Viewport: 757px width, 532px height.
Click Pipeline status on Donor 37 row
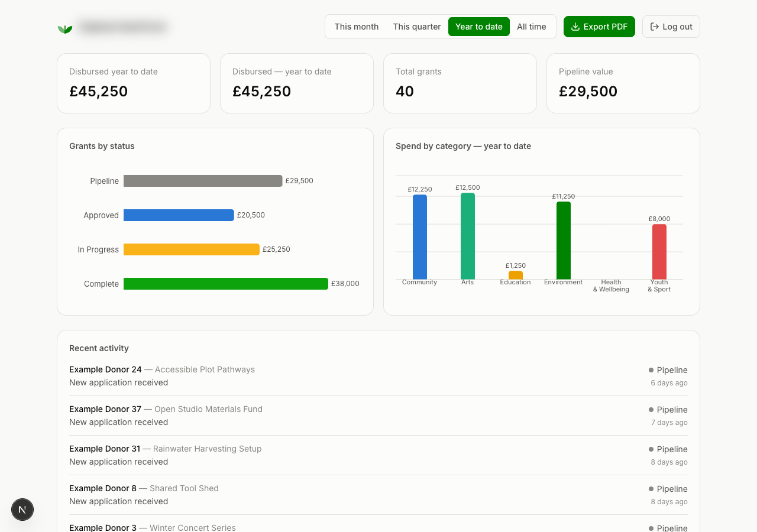pyautogui.click(x=668, y=410)
